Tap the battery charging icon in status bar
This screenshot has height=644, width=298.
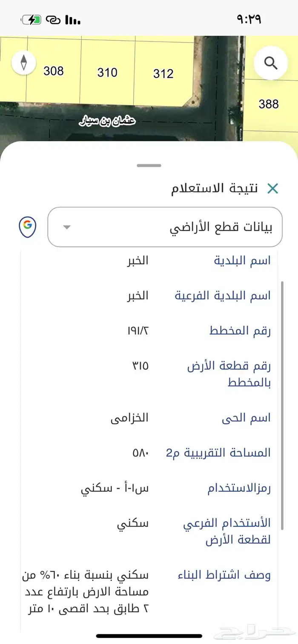(x=31, y=20)
